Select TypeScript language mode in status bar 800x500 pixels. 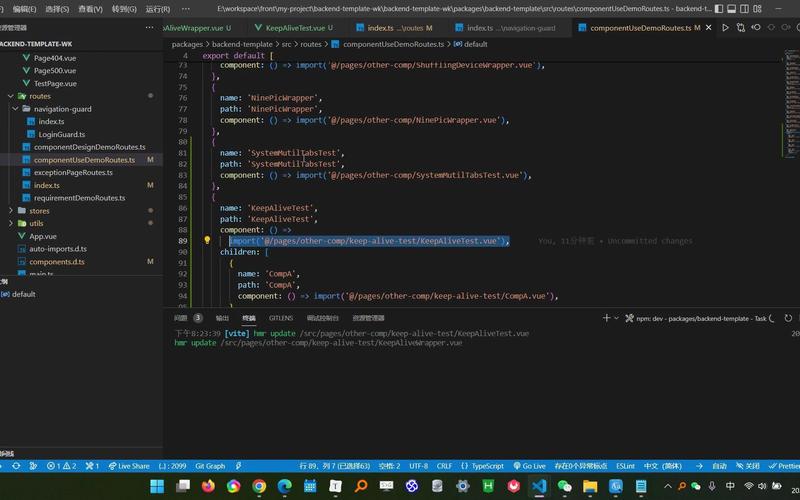486,466
